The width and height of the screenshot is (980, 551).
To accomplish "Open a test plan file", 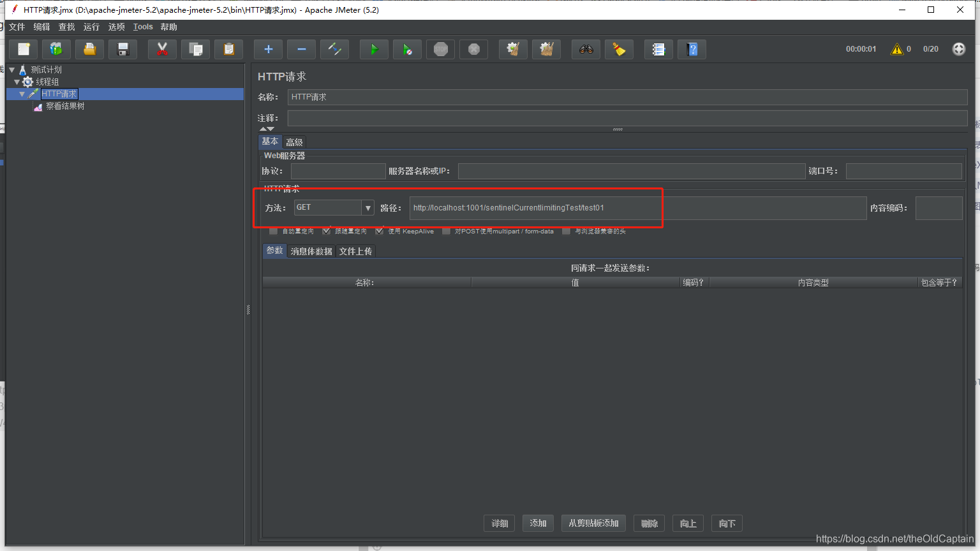I will (x=90, y=49).
